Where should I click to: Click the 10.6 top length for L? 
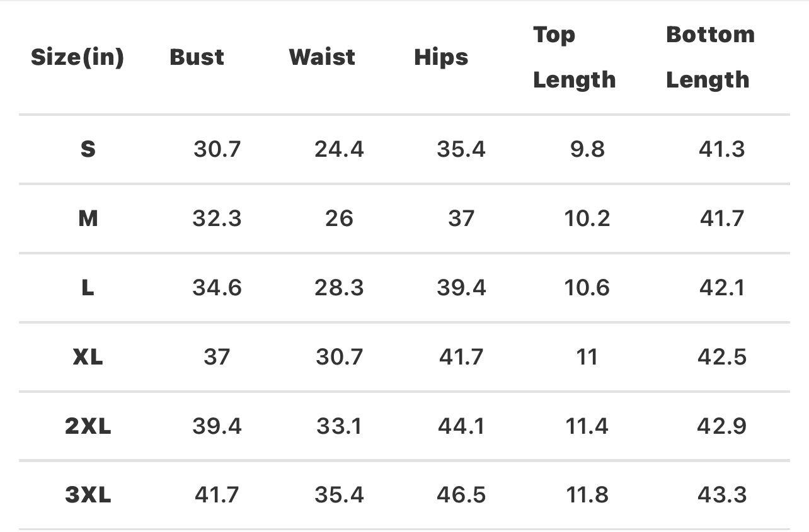coord(587,288)
